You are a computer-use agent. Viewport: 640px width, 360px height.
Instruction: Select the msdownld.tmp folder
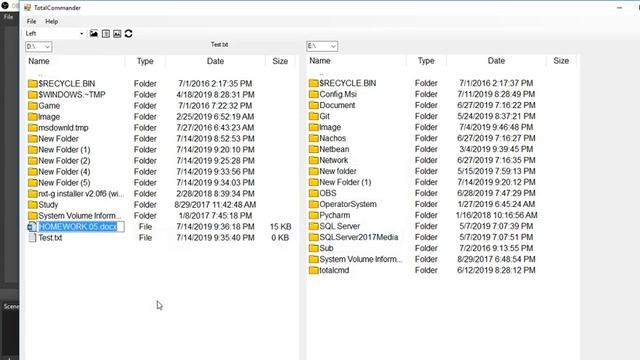(58, 128)
